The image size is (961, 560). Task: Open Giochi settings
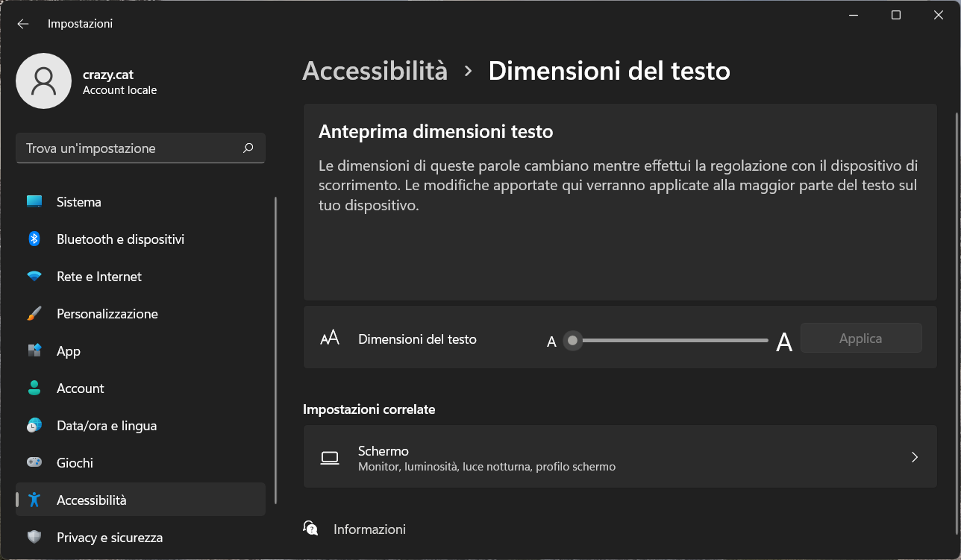140,462
